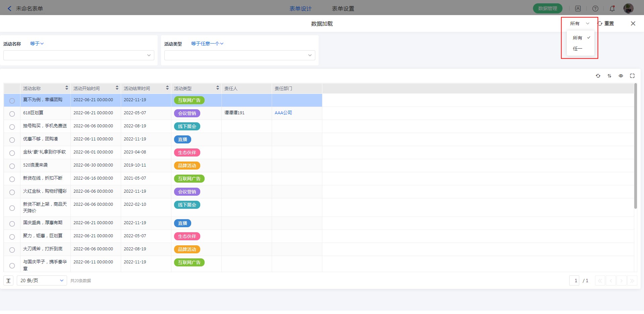Click the eye icon for column visibility
Image resolution: width=644 pixels, height=314 pixels.
pyautogui.click(x=621, y=76)
